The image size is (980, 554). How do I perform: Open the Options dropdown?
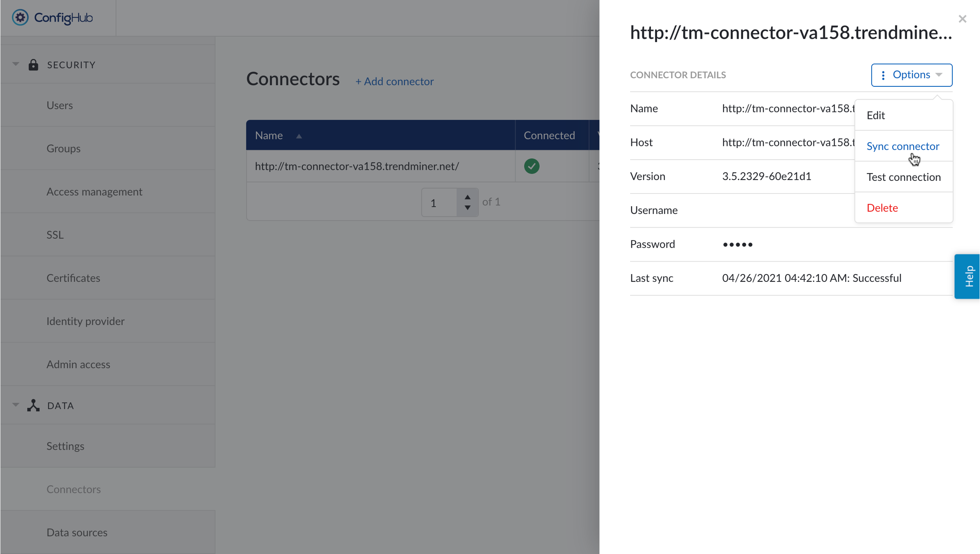click(911, 75)
